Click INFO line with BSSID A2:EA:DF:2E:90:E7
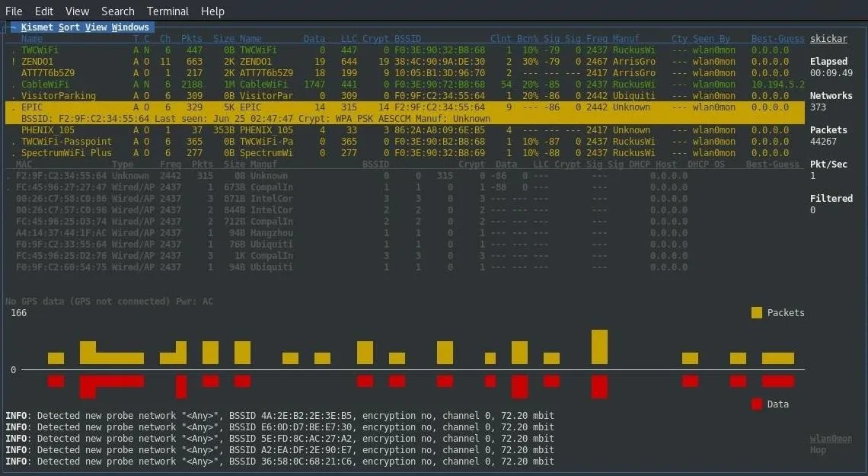Screen dimensions: 868x476 click(279, 450)
